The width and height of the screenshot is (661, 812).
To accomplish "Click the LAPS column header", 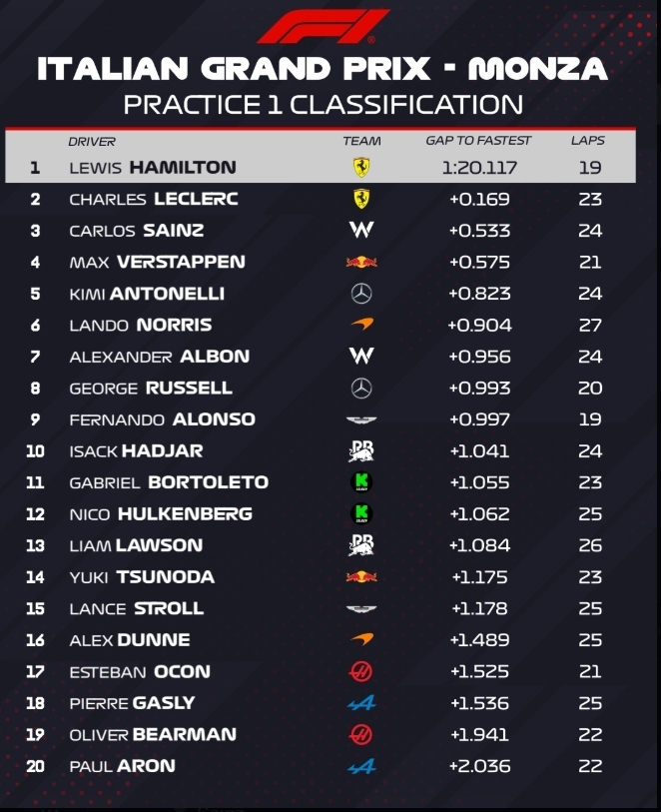I will (x=589, y=141).
